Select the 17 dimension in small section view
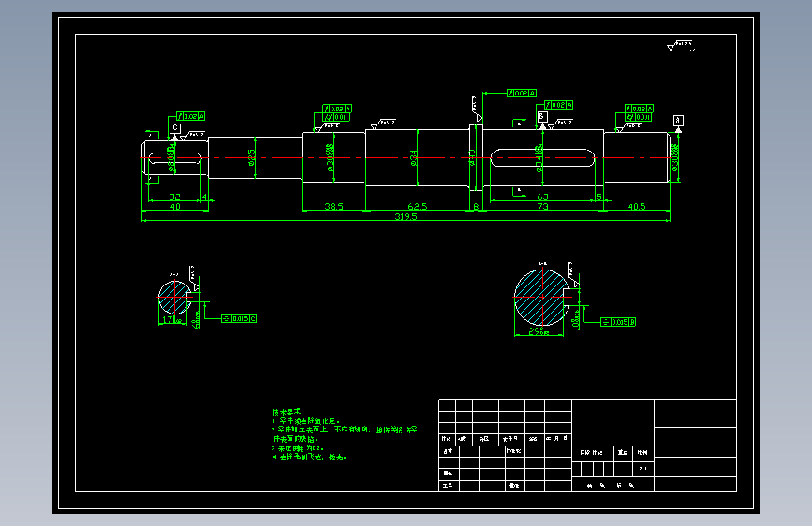This screenshot has height=526, width=812. 170,320
